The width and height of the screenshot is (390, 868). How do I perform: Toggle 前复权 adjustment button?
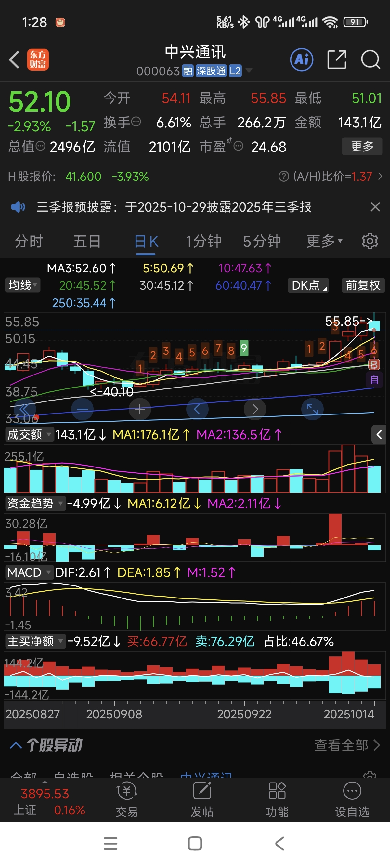[363, 285]
